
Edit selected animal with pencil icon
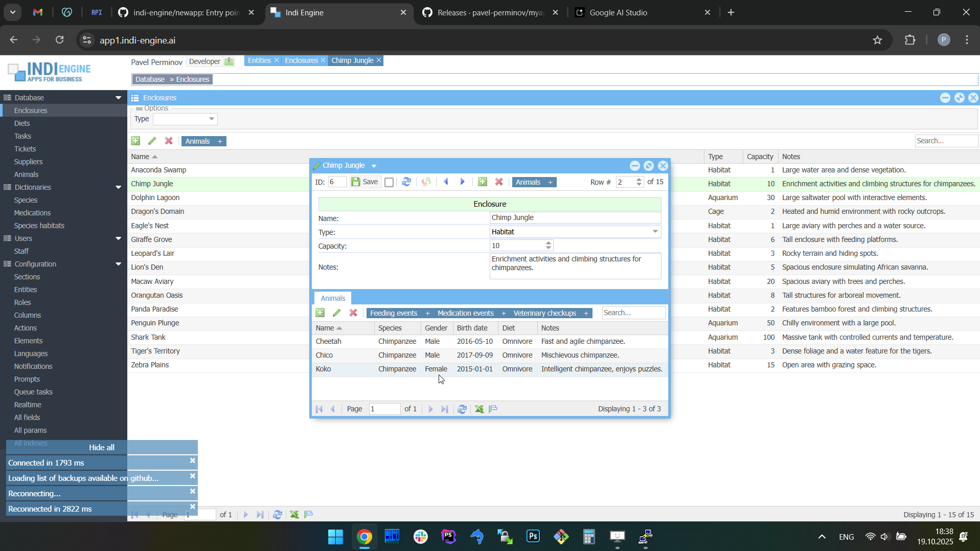(x=337, y=313)
